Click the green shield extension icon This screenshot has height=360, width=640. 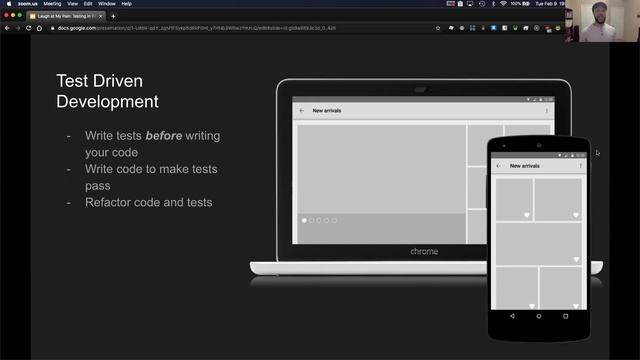(515, 28)
